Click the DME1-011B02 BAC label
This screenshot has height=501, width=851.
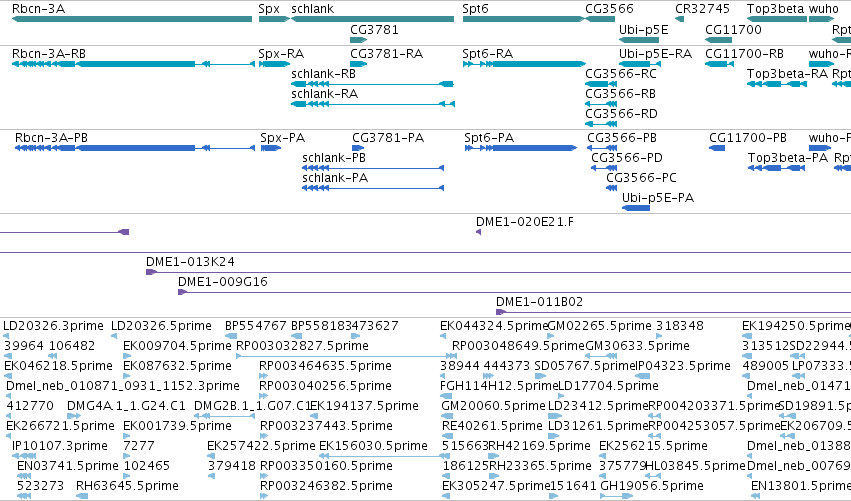pos(539,302)
